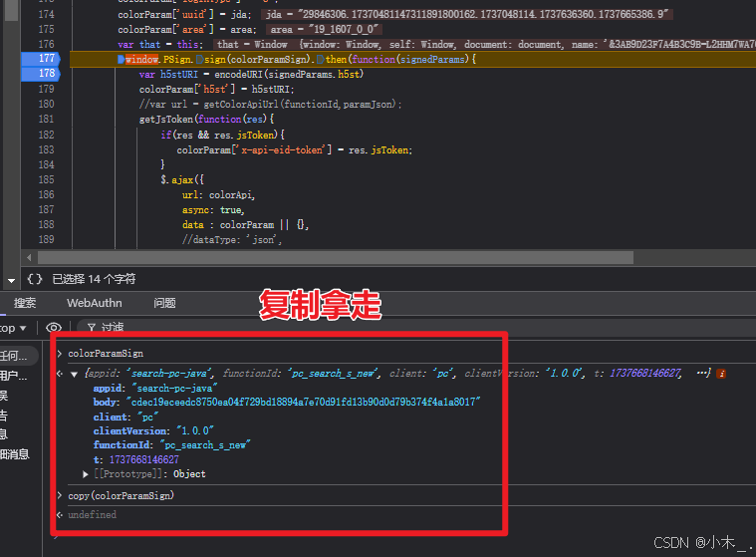
Task: Click the copy(colorParamSign) console command
Action: [x=121, y=495]
